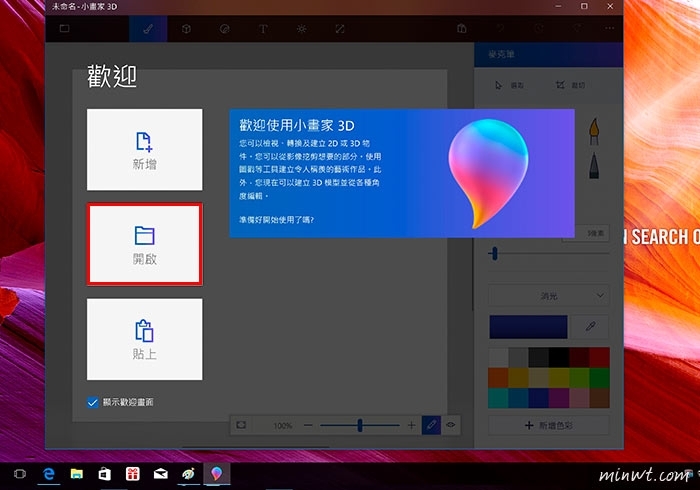The image size is (700, 490).
Task: Click the zoom slider at the bottom
Action: click(x=360, y=425)
